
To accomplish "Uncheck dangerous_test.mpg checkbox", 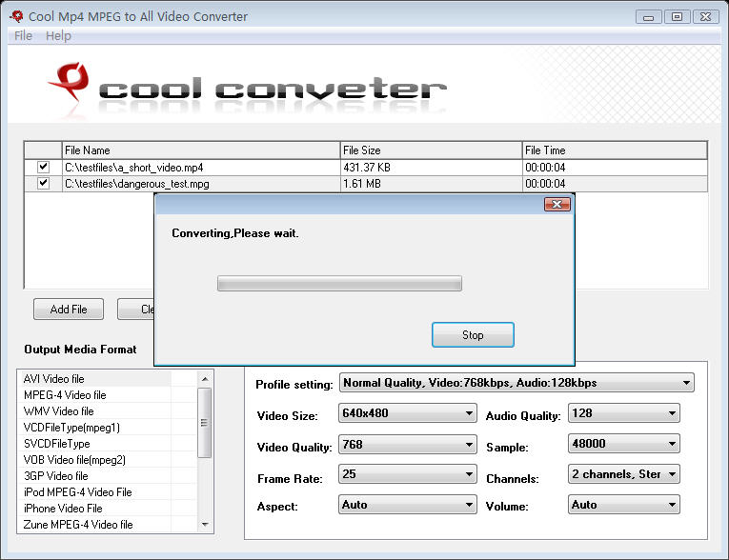I will click(x=43, y=183).
